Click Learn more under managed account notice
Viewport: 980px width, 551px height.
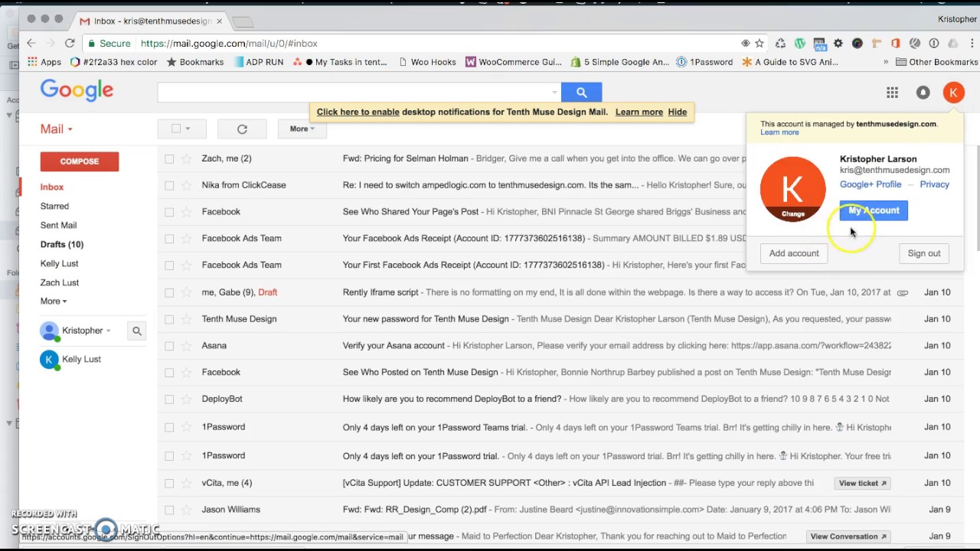[x=779, y=132]
